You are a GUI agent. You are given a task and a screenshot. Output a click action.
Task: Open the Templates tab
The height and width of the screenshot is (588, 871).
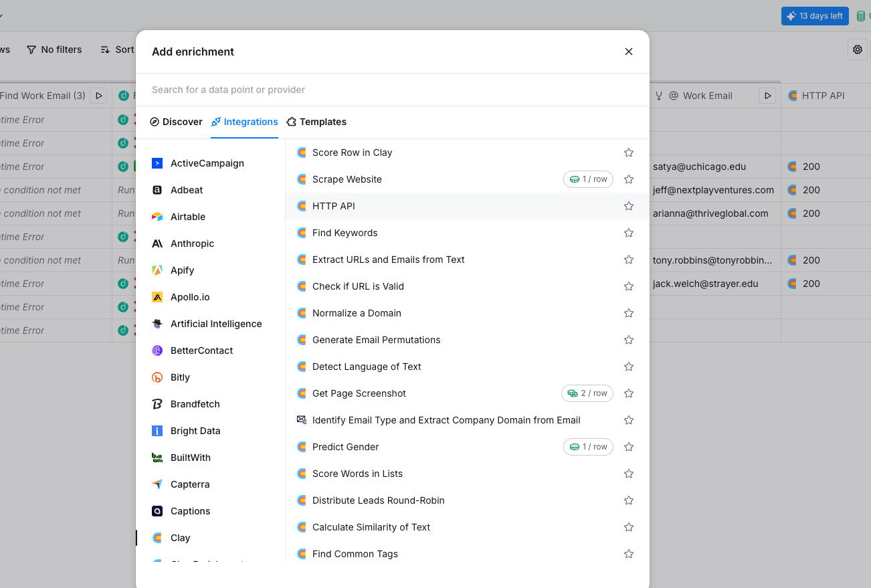316,122
